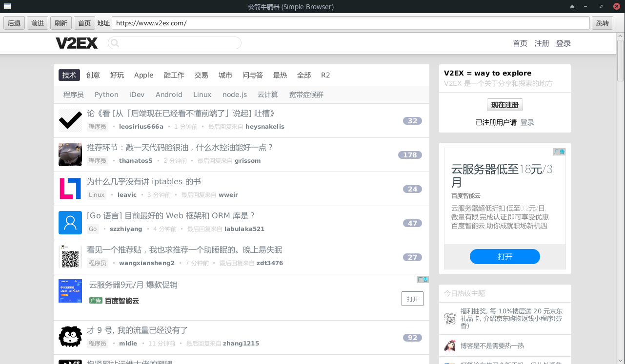The image size is (625, 364).
Task: Open the checkmark avatar of leosirius666a
Action: pyautogui.click(x=70, y=120)
